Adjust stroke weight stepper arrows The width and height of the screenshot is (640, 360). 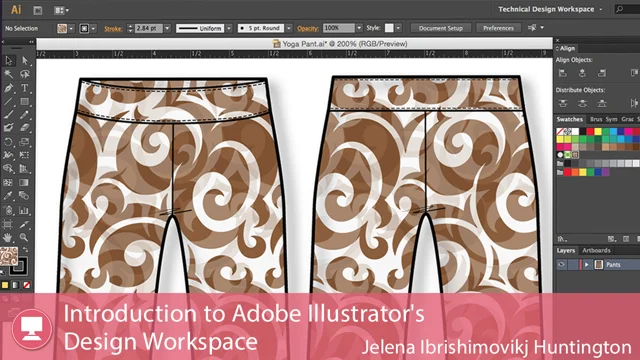pyautogui.click(x=130, y=28)
